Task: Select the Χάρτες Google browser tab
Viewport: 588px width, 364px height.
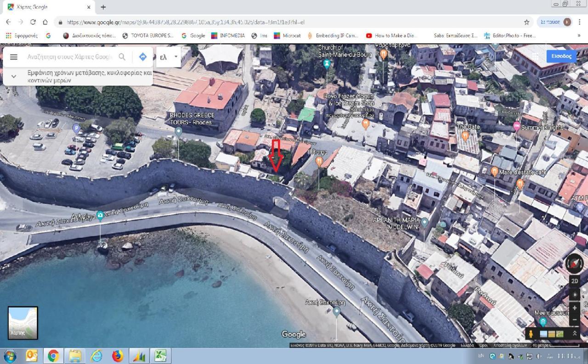Action: pos(48,7)
